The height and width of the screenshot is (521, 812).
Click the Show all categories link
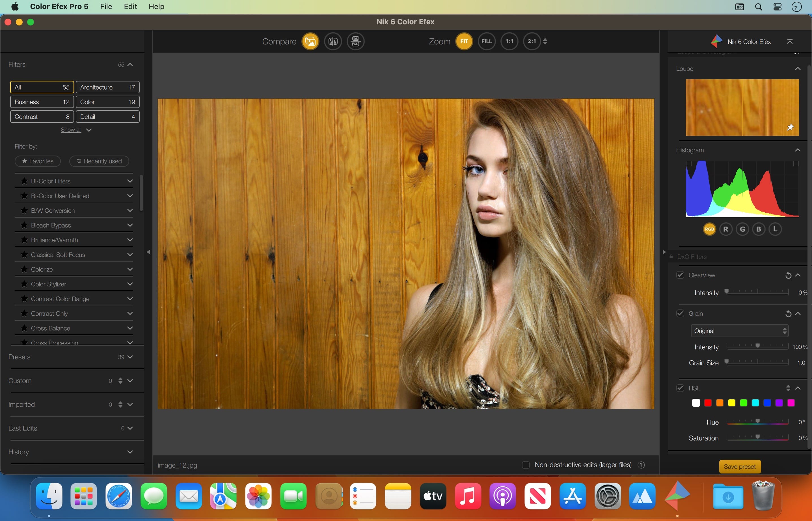click(x=71, y=130)
